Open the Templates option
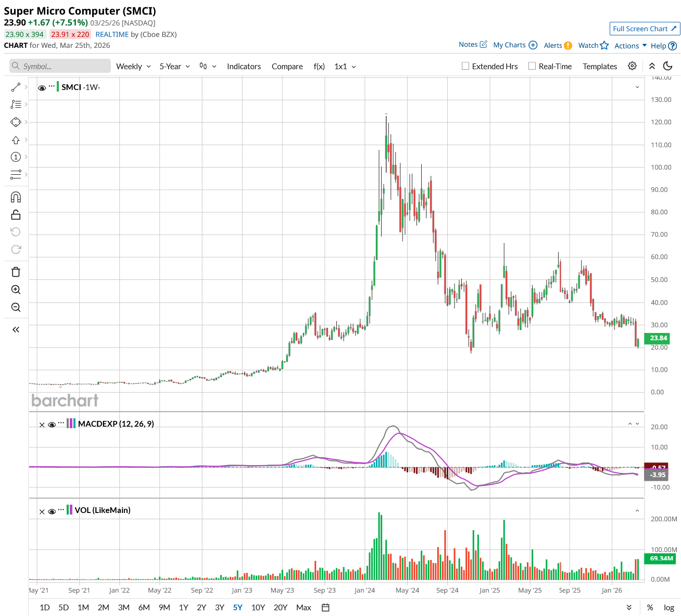The image size is (681, 616). point(600,67)
